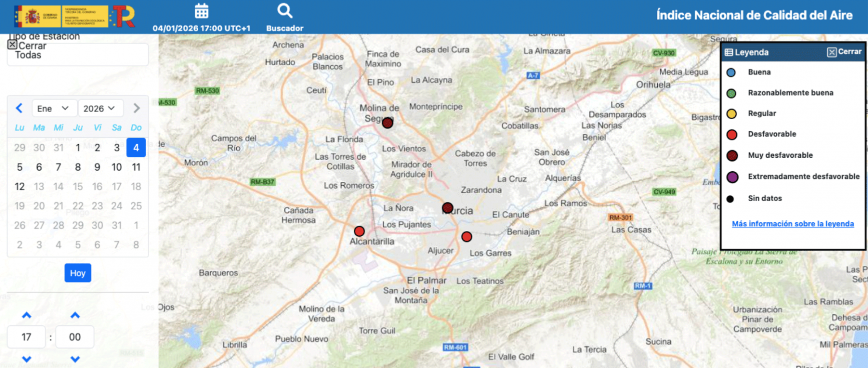868x368 pixels.
Task: Click the Extremadamente desfavorable legend label
Action: coord(803,176)
